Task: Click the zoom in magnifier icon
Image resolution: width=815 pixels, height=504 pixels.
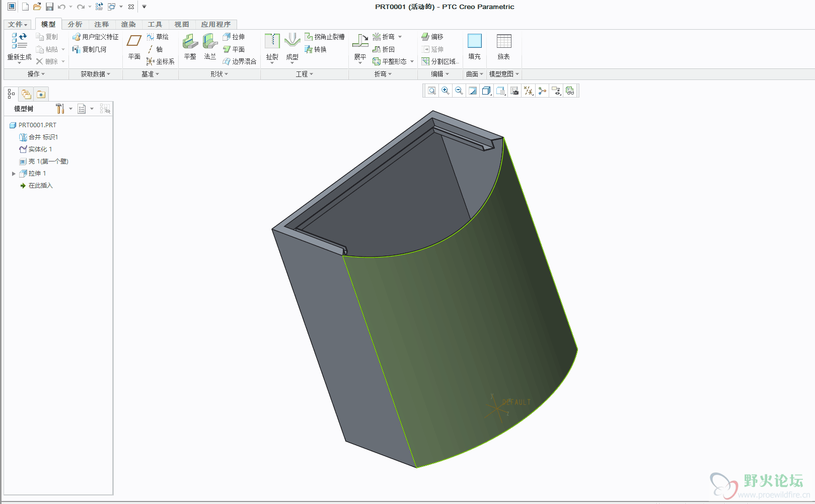Action: (x=446, y=91)
